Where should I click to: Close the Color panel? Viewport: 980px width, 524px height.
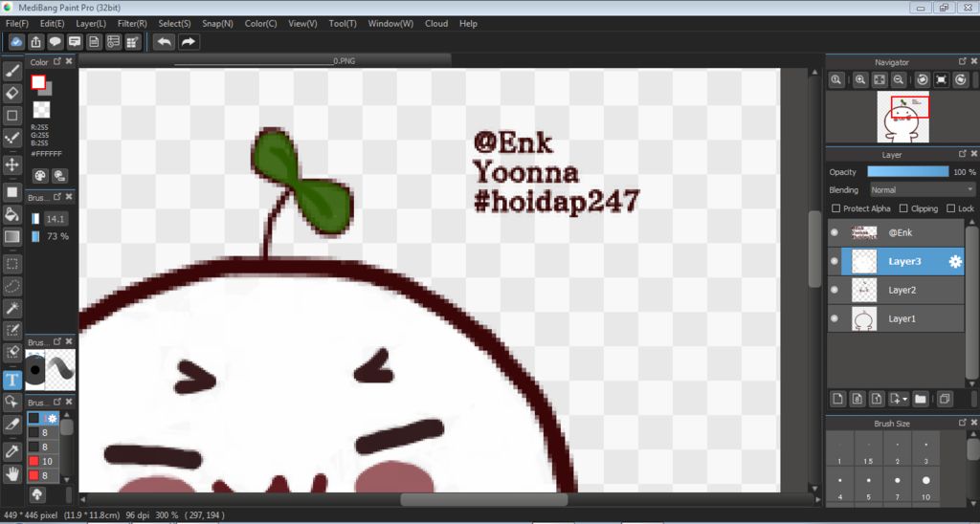click(x=69, y=61)
